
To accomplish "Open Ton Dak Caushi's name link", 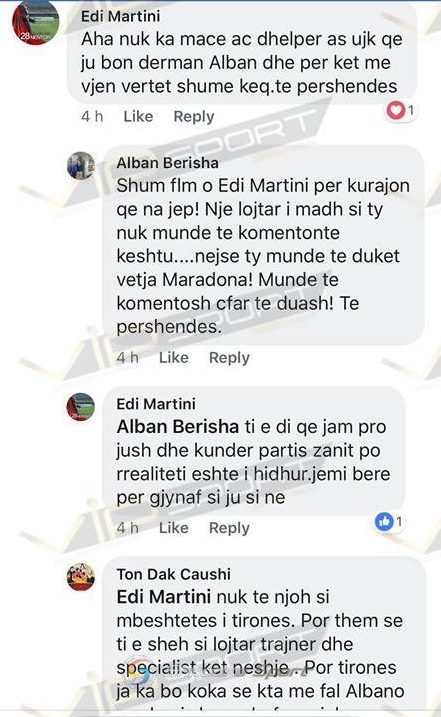I will pyautogui.click(x=173, y=574).
